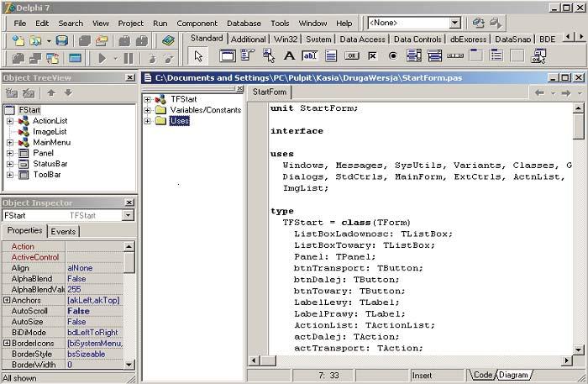Select ImageList in Object TreeView
The height and width of the screenshot is (384, 588).
click(50, 132)
